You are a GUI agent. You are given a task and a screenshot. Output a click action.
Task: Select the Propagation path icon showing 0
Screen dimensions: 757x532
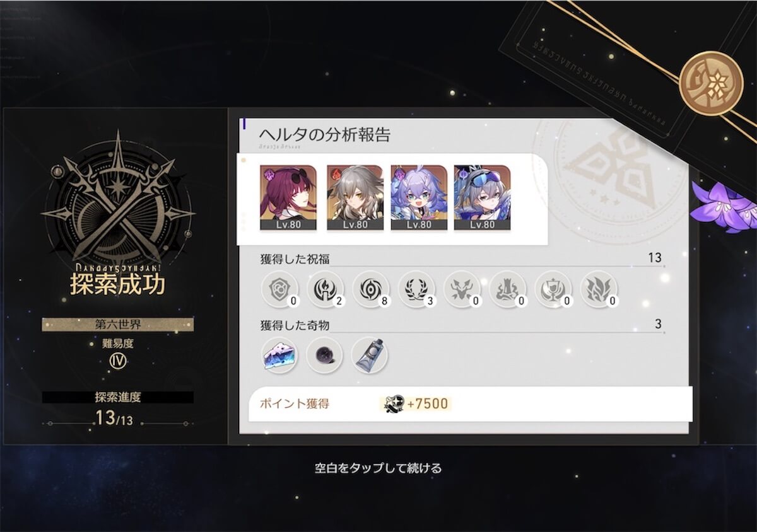pyautogui.click(x=599, y=289)
